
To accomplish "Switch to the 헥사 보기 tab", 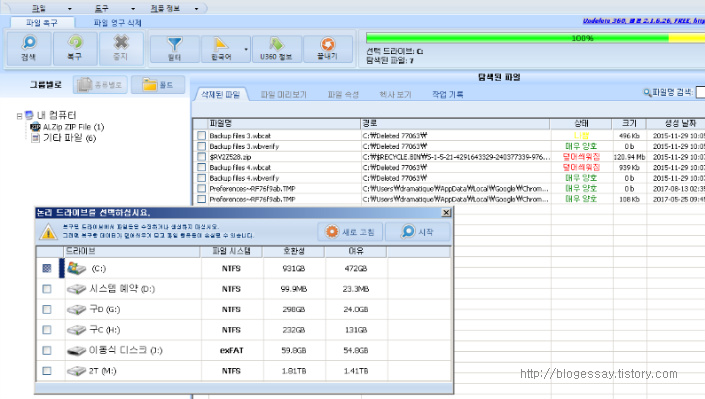I will coord(395,94).
